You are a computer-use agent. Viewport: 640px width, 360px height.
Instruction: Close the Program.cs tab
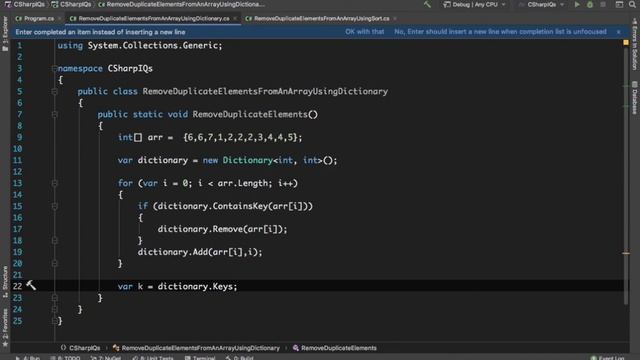60,19
